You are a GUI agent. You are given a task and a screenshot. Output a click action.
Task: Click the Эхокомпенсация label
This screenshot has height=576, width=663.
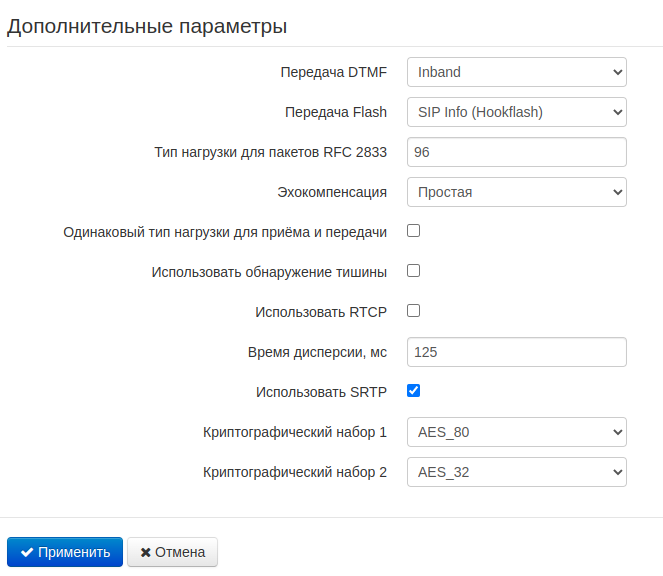(332, 192)
